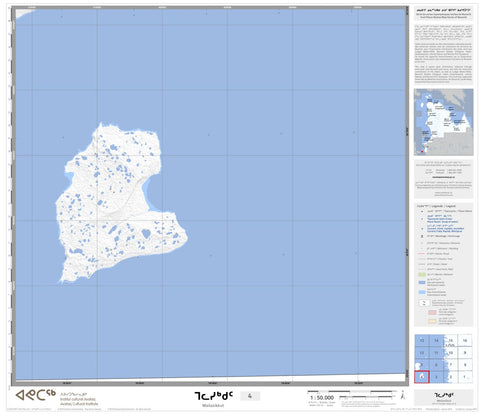Select index grid tile 16
Screen dimensions: 480x414
465,341
